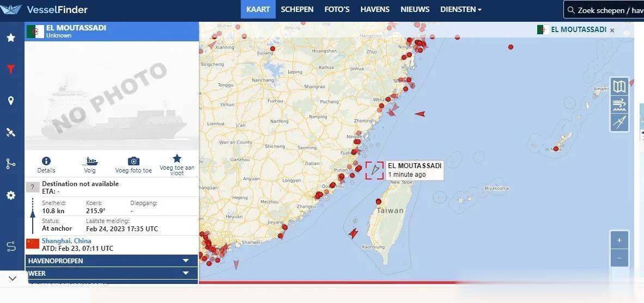644x303 pixels.
Task: Click the unknown destination question mark icon
Action: 33,187
